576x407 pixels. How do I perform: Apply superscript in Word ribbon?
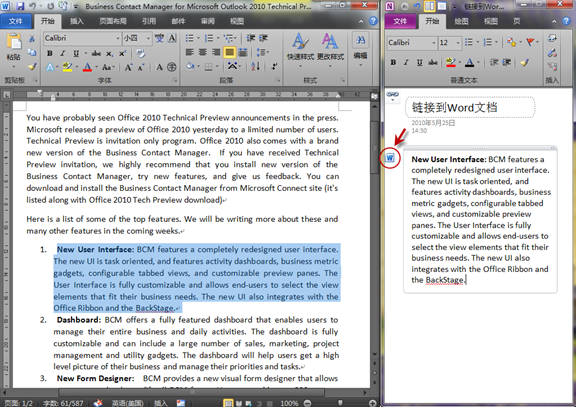pos(122,54)
